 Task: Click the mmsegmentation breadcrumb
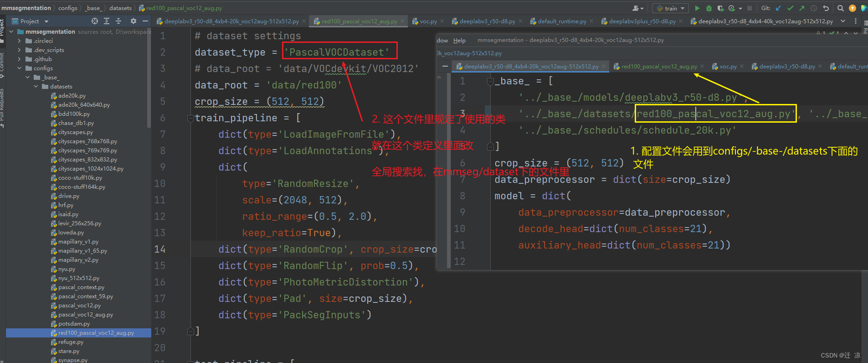click(x=26, y=8)
